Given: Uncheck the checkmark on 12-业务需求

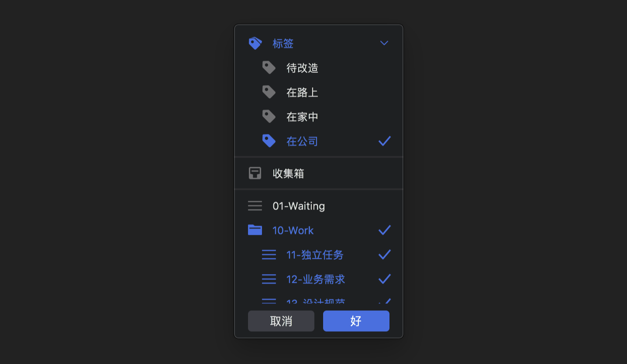Looking at the screenshot, I should [385, 279].
